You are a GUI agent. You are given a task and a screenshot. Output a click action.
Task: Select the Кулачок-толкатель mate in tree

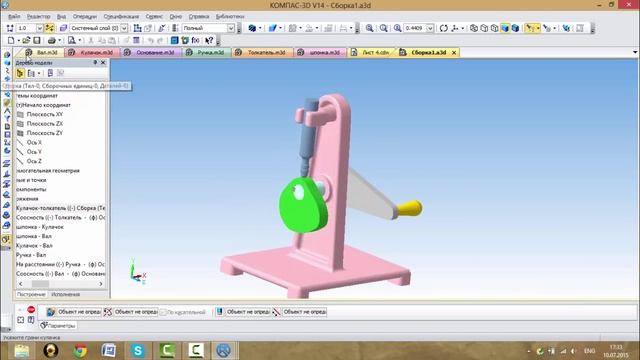(x=60, y=208)
